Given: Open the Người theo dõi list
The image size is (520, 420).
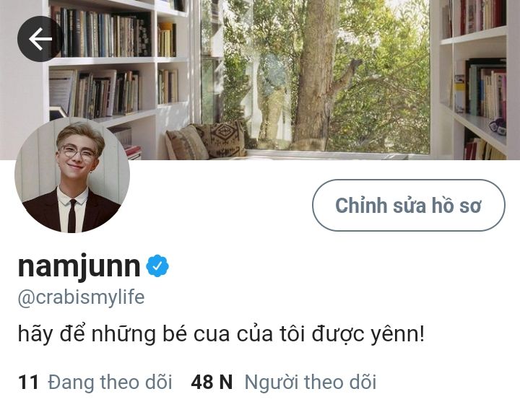Looking at the screenshot, I should (310, 382).
